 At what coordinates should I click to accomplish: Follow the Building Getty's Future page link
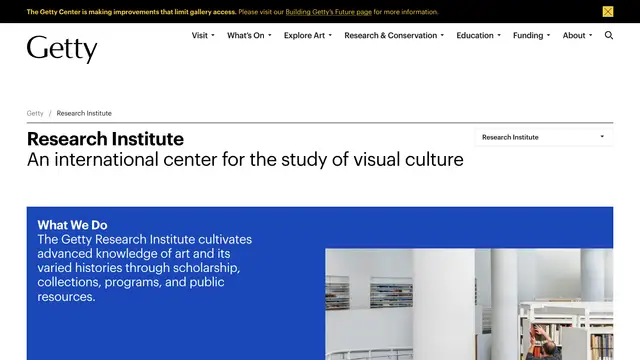328,12
